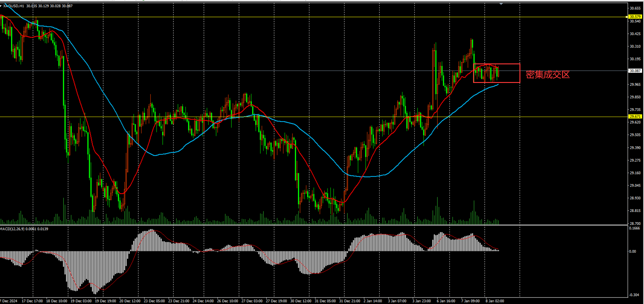Click the 2 Jan 14:00 time label

click(x=373, y=301)
